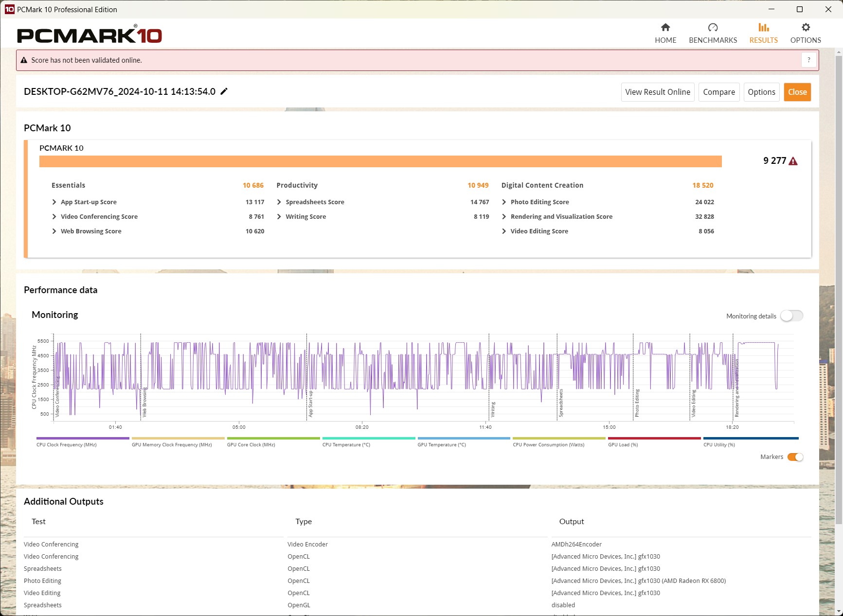Enable the Monitoring details toggle
The width and height of the screenshot is (843, 616).
(x=791, y=316)
